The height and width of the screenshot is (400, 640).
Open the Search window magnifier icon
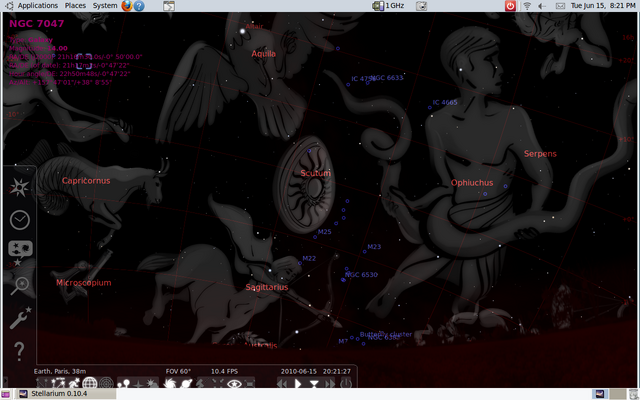click(20, 285)
